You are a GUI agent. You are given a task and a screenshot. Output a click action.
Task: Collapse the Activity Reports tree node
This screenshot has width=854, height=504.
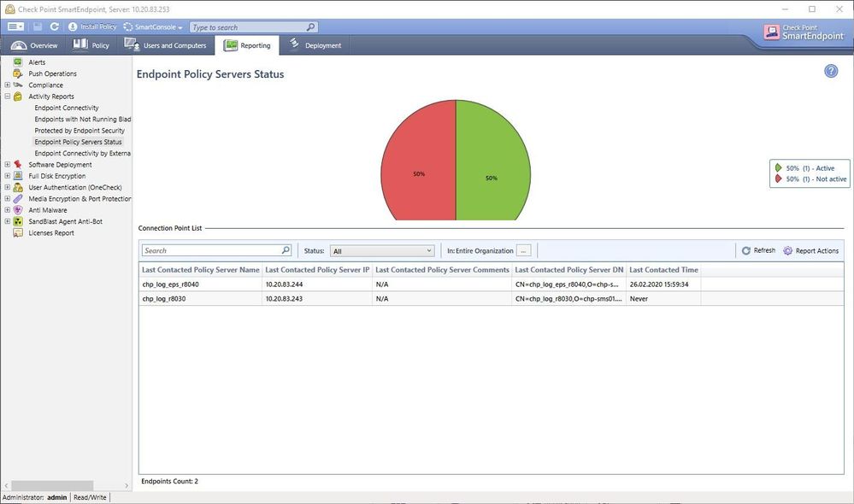(7, 97)
